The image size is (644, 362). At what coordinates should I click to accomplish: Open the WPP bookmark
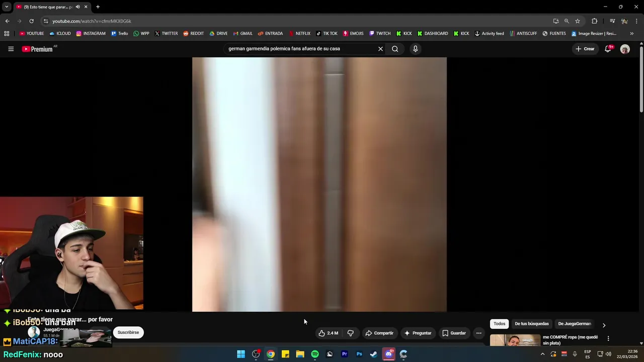pos(141,34)
